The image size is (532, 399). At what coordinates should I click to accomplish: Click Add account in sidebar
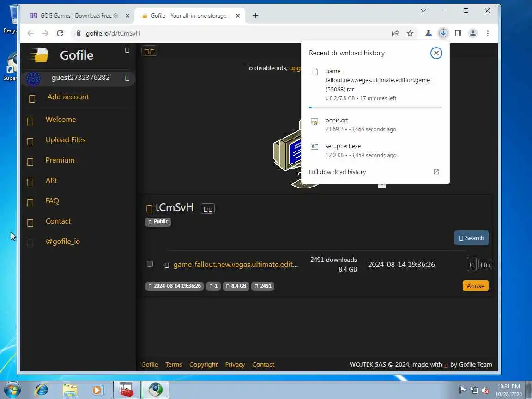68,97
